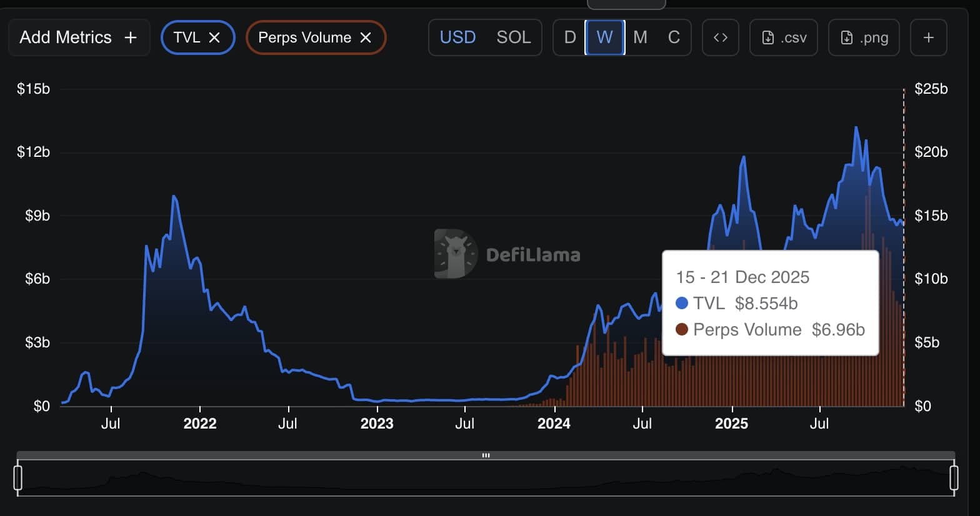Download chart data as .csv
Viewport: 980px width, 516px height.
click(784, 37)
